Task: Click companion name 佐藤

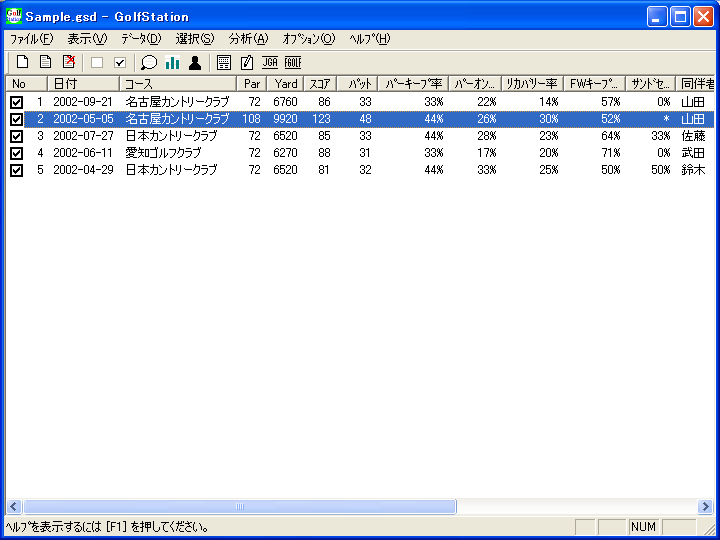Action: coord(693,136)
